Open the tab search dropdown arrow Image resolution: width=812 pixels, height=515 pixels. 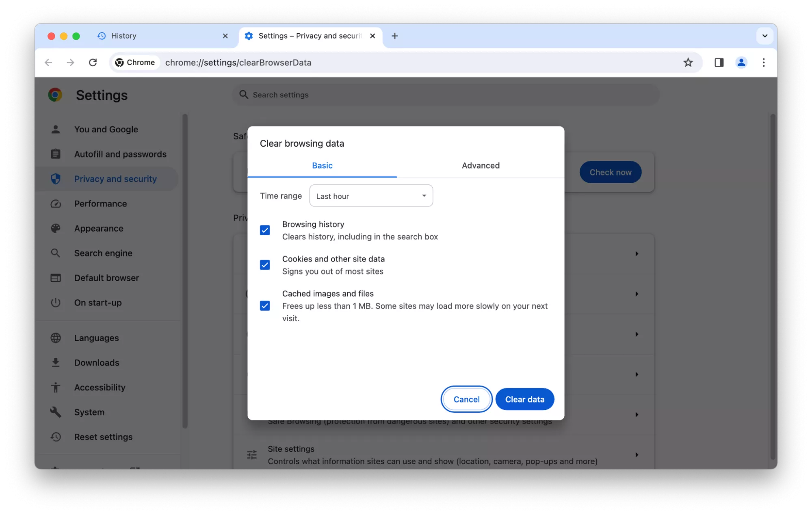(x=764, y=36)
